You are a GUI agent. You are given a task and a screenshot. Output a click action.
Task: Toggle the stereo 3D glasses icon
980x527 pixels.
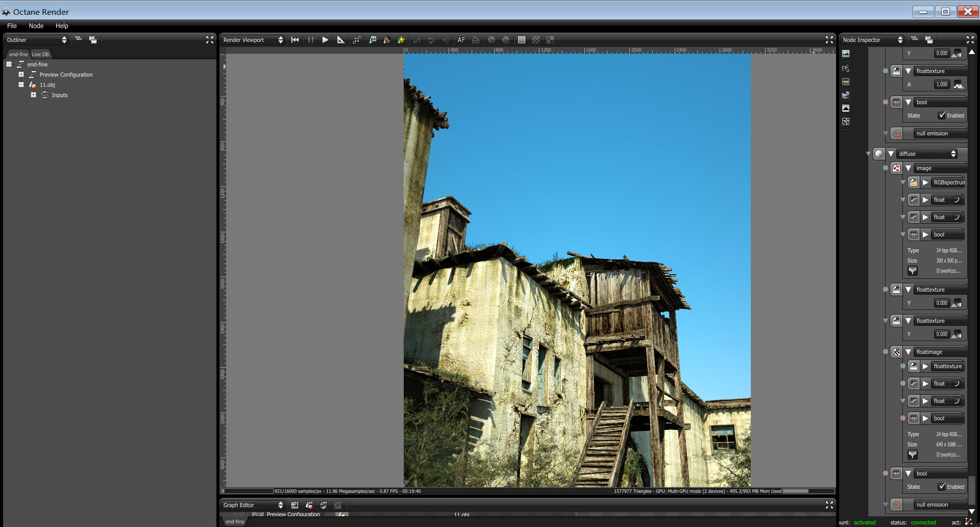pyautogui.click(x=476, y=40)
